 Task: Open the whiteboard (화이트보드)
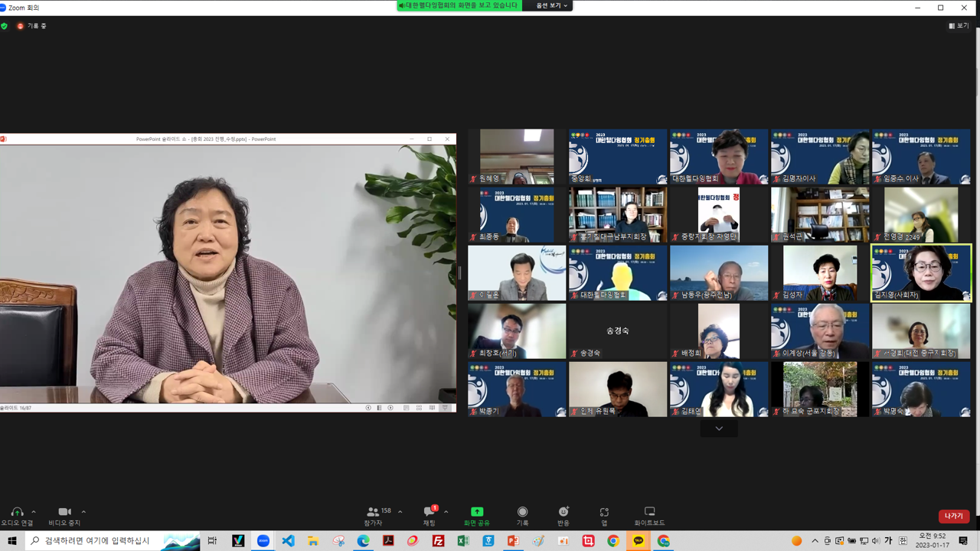click(x=649, y=512)
